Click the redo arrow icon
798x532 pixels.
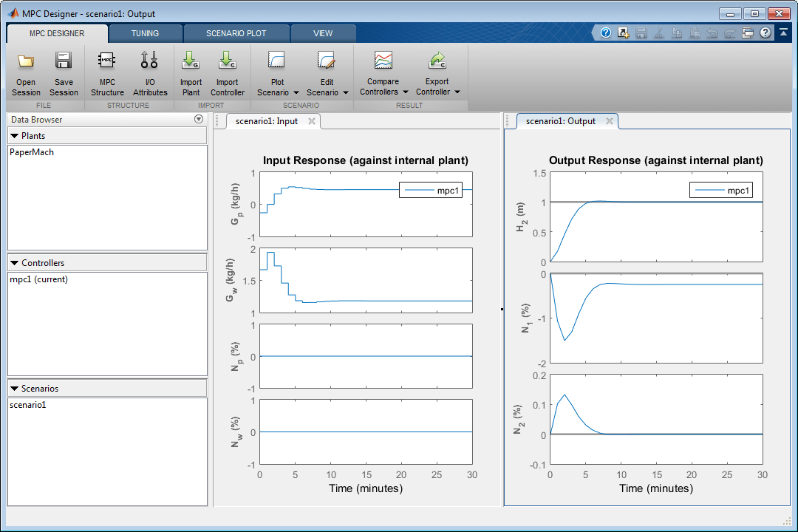coord(730,33)
